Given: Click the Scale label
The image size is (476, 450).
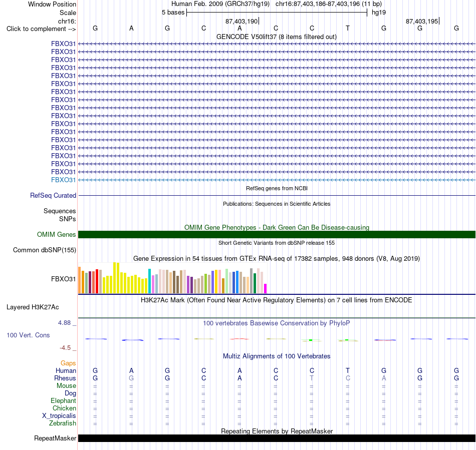Looking at the screenshot, I should tap(68, 13).
